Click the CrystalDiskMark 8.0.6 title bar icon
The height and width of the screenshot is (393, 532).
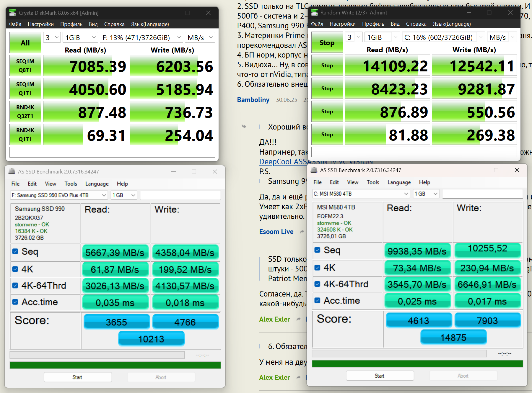click(x=13, y=13)
